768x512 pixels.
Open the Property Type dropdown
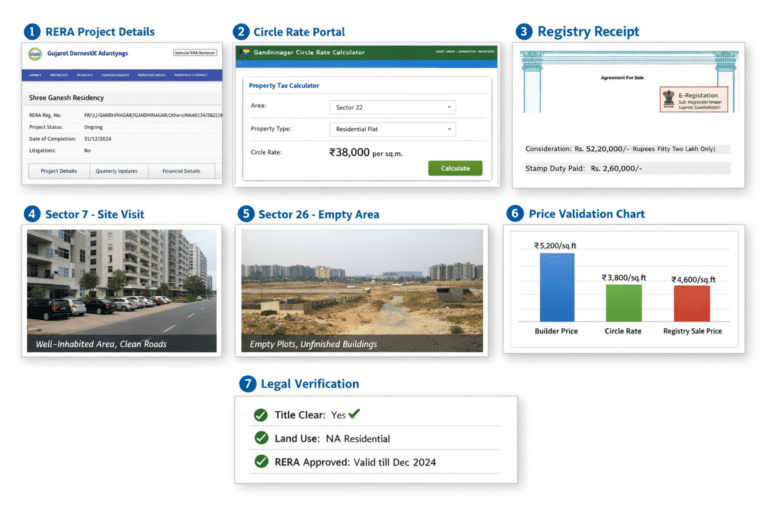tap(393, 129)
